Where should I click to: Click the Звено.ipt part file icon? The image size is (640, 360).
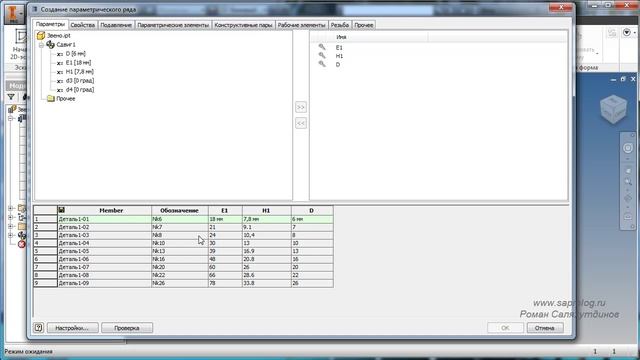click(x=41, y=36)
